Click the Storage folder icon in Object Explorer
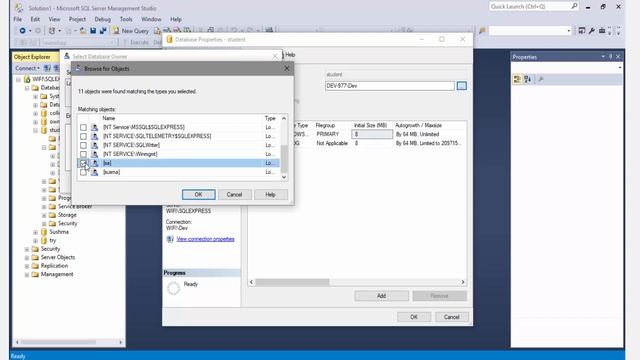 (x=52, y=215)
